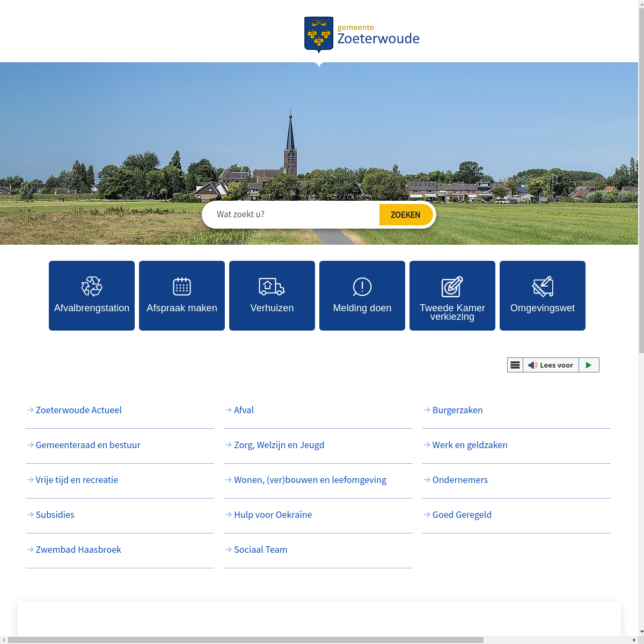
Task: Click the moving truck icon on Verhuizen tile
Action: click(272, 287)
